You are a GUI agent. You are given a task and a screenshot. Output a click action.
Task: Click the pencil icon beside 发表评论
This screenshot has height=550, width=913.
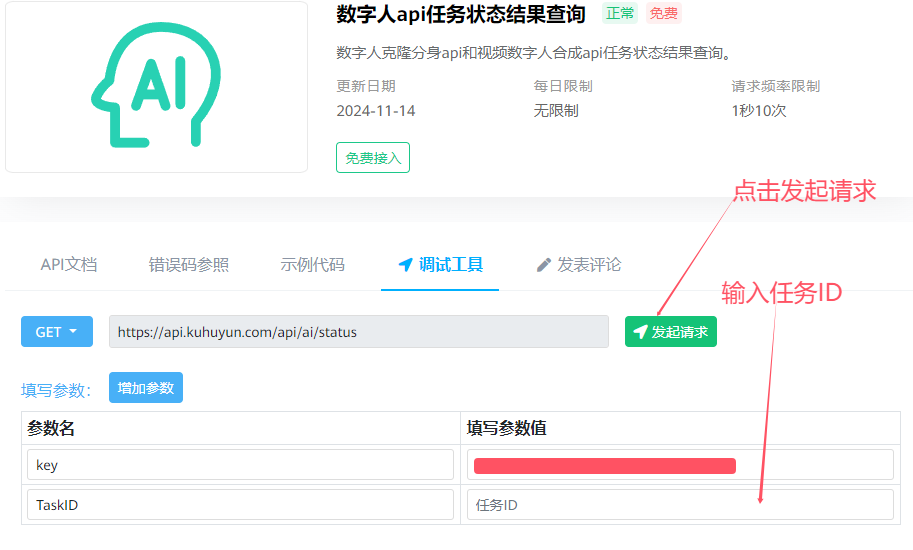pyautogui.click(x=544, y=265)
